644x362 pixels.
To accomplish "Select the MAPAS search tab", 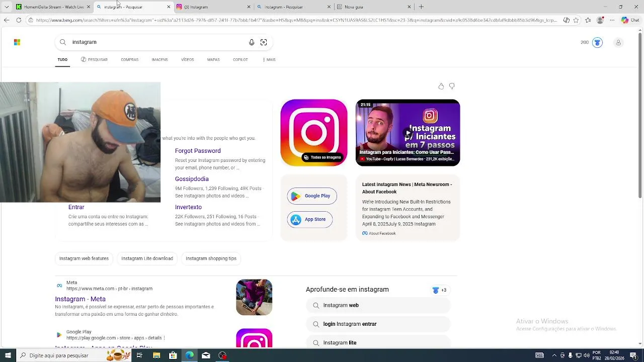I will 213,60.
